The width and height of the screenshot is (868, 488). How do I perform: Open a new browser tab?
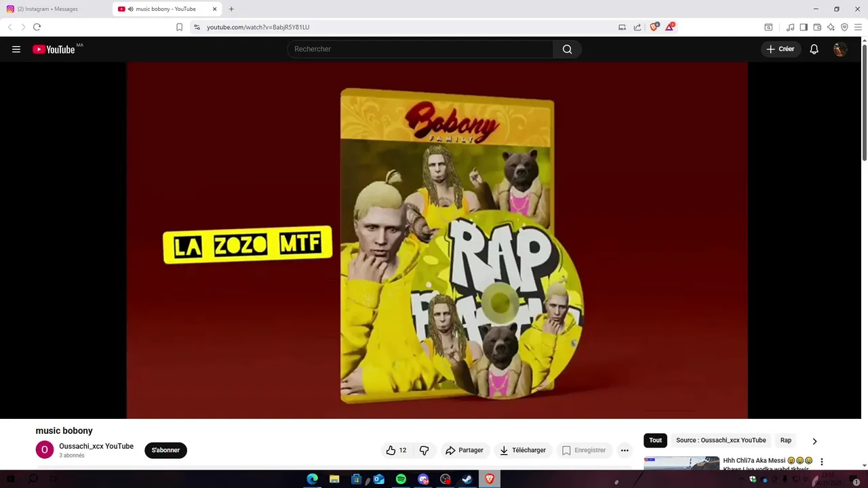point(231,9)
